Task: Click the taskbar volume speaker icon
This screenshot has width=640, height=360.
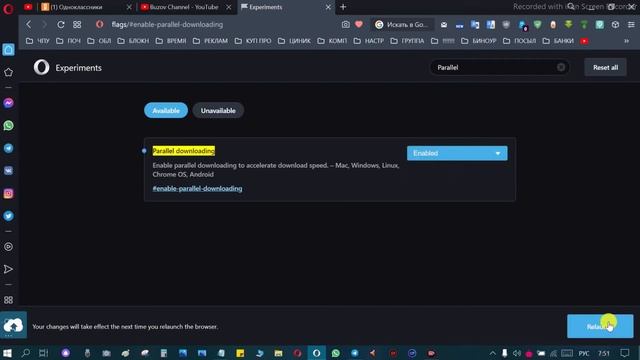Action: click(x=516, y=353)
